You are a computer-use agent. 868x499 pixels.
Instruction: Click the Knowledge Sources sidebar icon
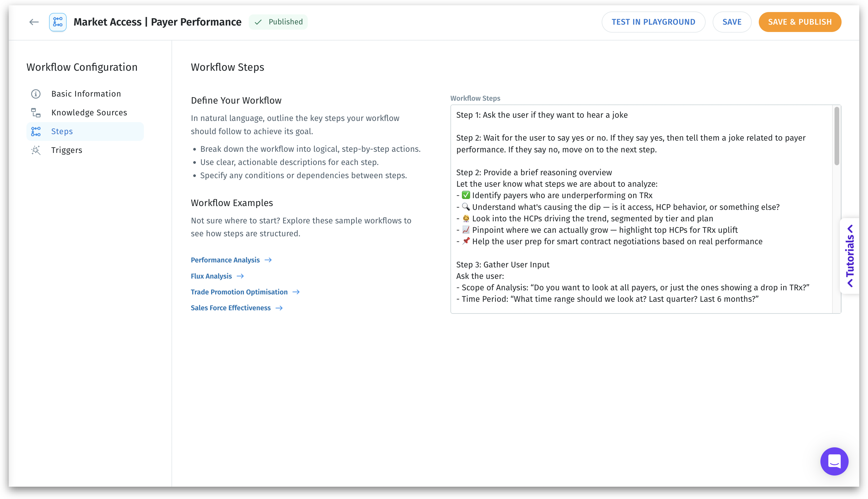[x=36, y=113]
